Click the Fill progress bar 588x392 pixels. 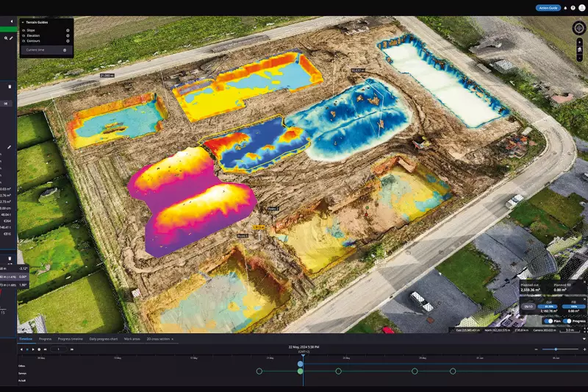click(x=573, y=307)
